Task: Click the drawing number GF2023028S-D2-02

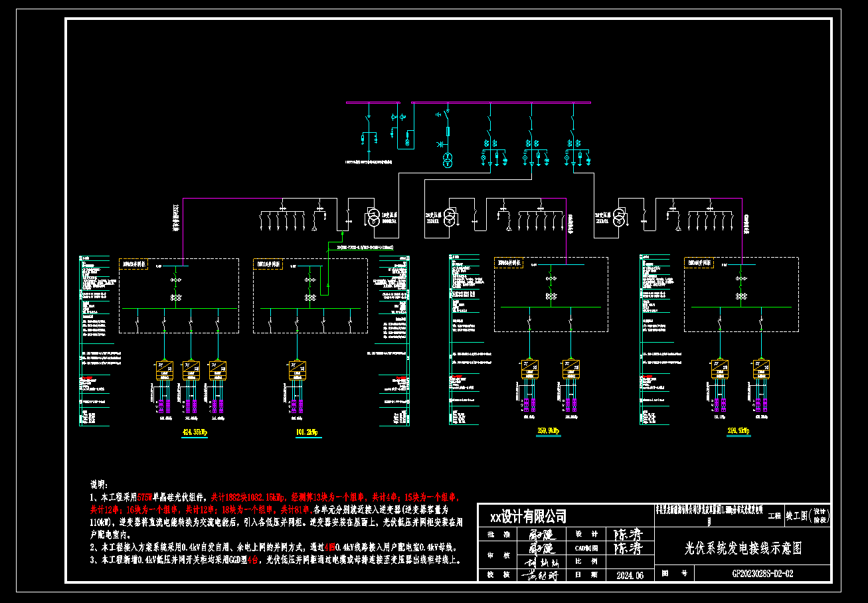Action: tap(762, 574)
